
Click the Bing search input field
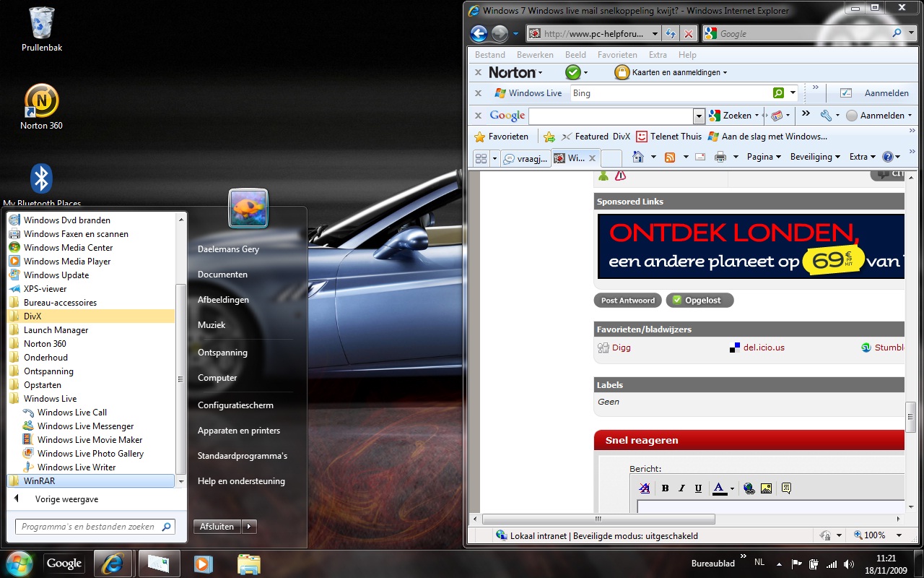coord(671,93)
